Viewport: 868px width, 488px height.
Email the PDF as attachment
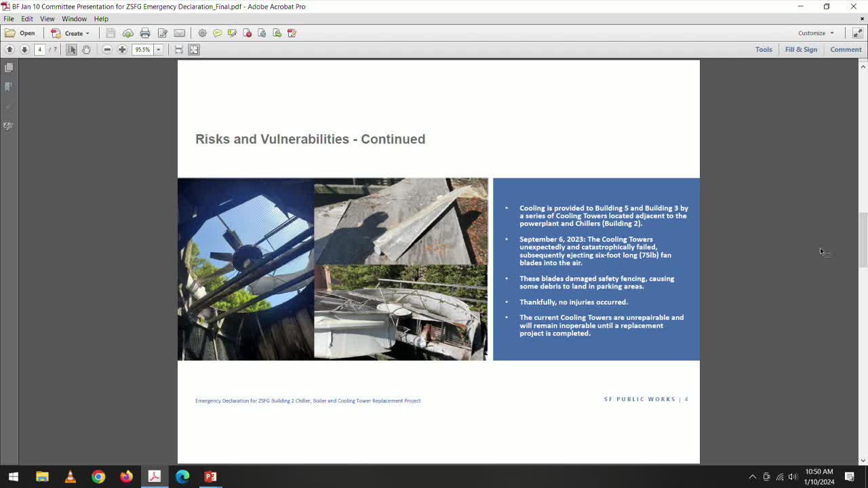[x=180, y=33]
